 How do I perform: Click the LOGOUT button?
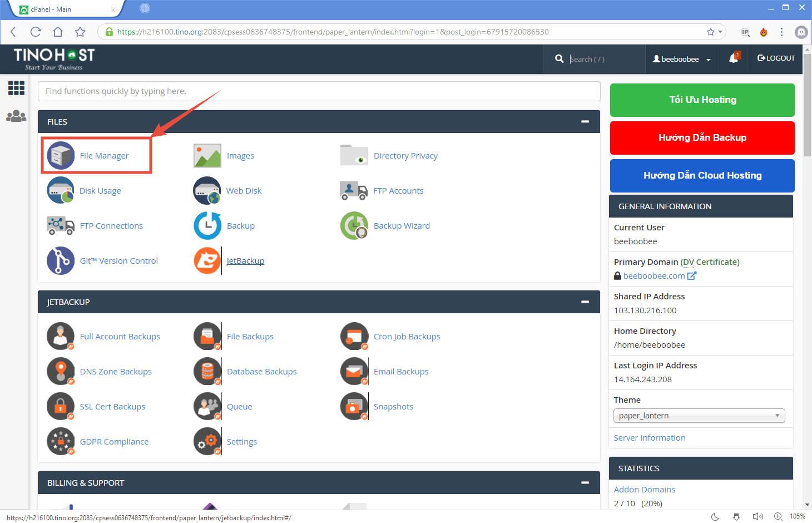(x=776, y=58)
